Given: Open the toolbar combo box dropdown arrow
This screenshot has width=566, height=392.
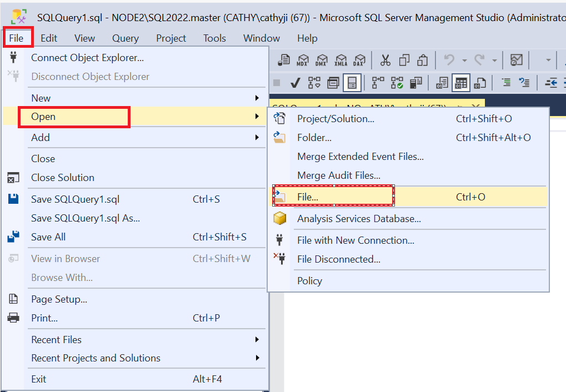Looking at the screenshot, I should pos(548,60).
